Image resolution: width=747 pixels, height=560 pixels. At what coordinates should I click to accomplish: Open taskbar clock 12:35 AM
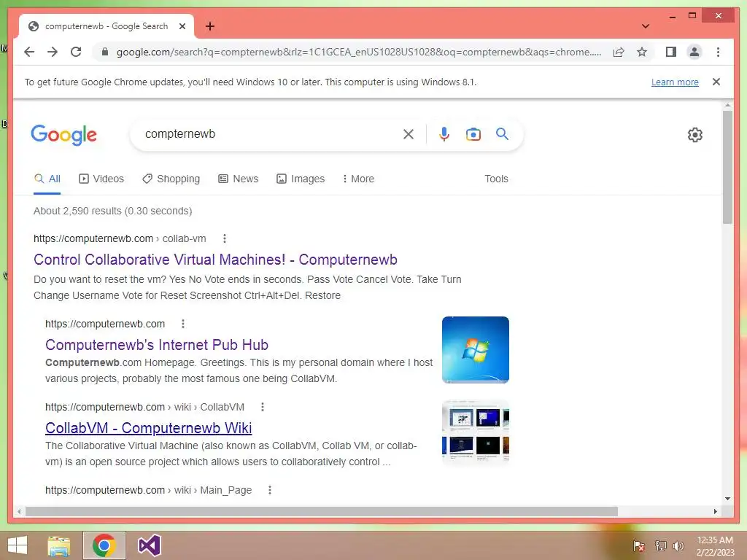tap(715, 545)
